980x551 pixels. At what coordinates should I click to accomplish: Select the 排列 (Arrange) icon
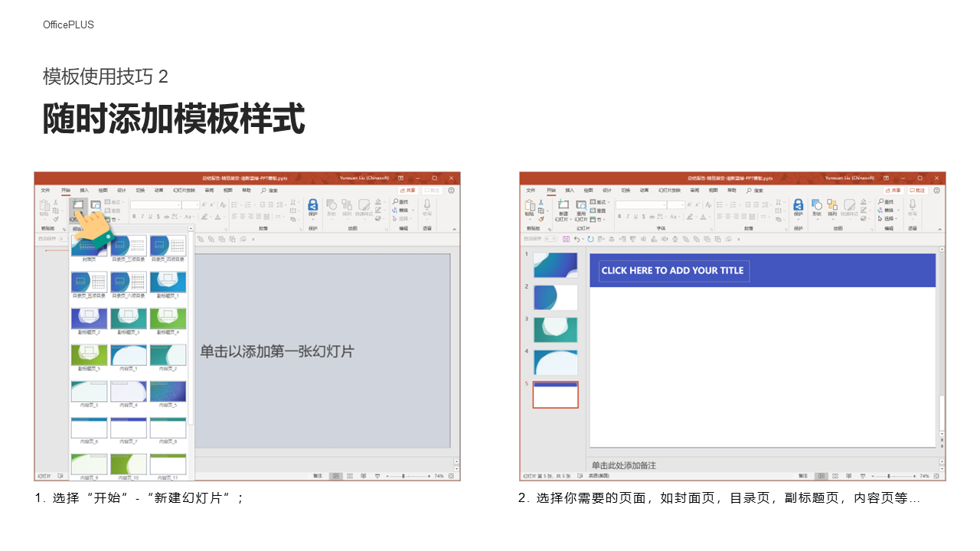[x=834, y=206]
